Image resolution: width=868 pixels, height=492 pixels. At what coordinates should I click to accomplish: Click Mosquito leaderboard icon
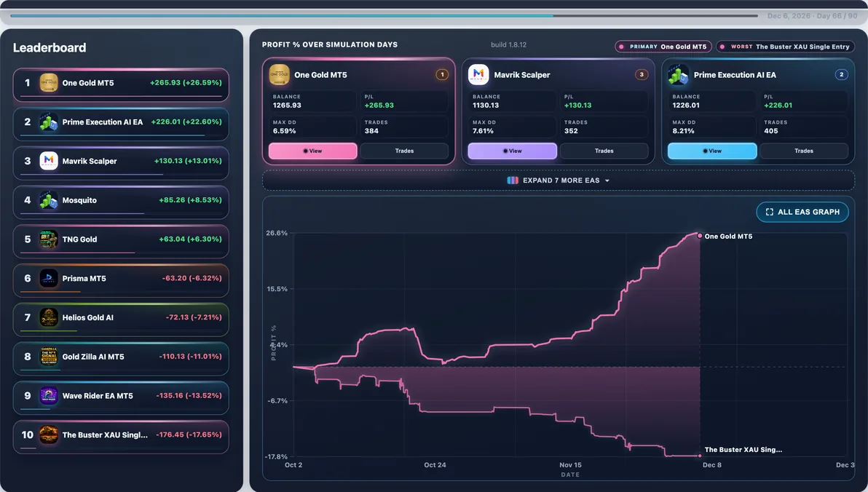click(x=49, y=200)
